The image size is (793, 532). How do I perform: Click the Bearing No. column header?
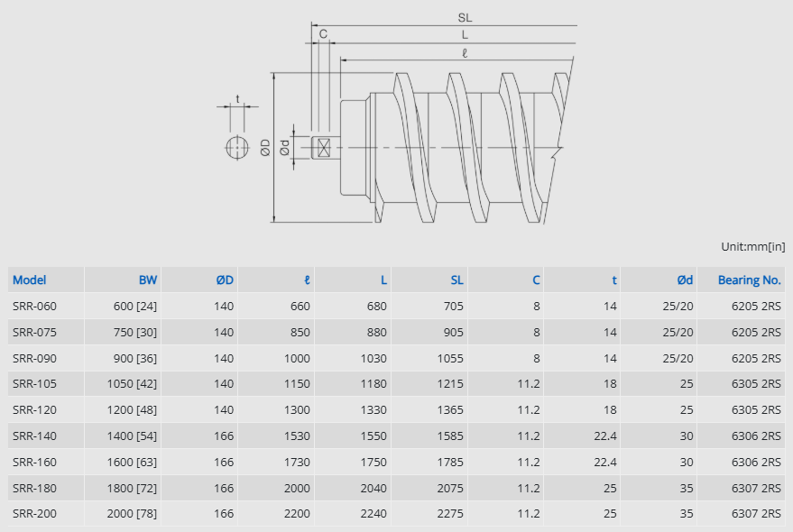[x=749, y=280]
